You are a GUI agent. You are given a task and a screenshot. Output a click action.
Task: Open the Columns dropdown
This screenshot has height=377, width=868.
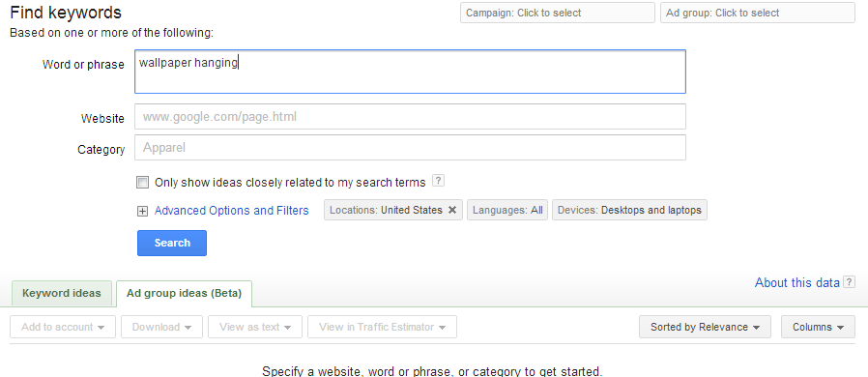tap(818, 327)
